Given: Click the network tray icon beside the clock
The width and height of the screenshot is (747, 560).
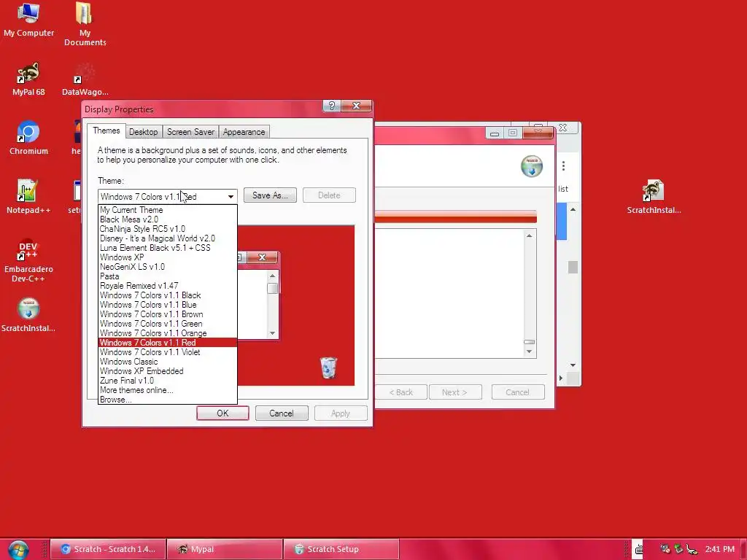Looking at the screenshot, I should tap(692, 550).
